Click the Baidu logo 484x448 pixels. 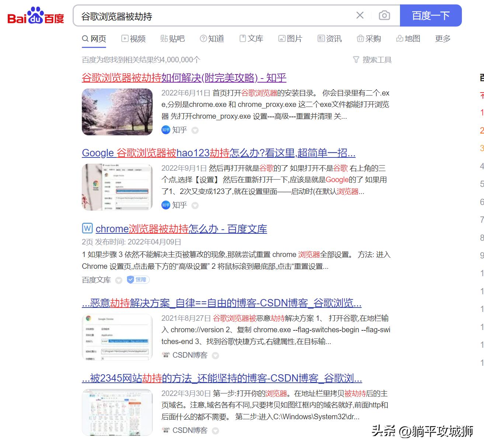(x=35, y=15)
